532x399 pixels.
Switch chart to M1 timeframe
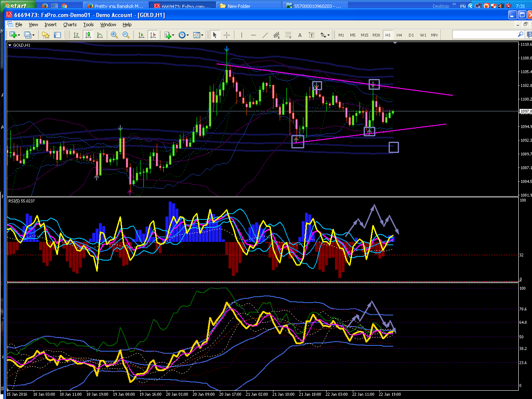[x=341, y=35]
